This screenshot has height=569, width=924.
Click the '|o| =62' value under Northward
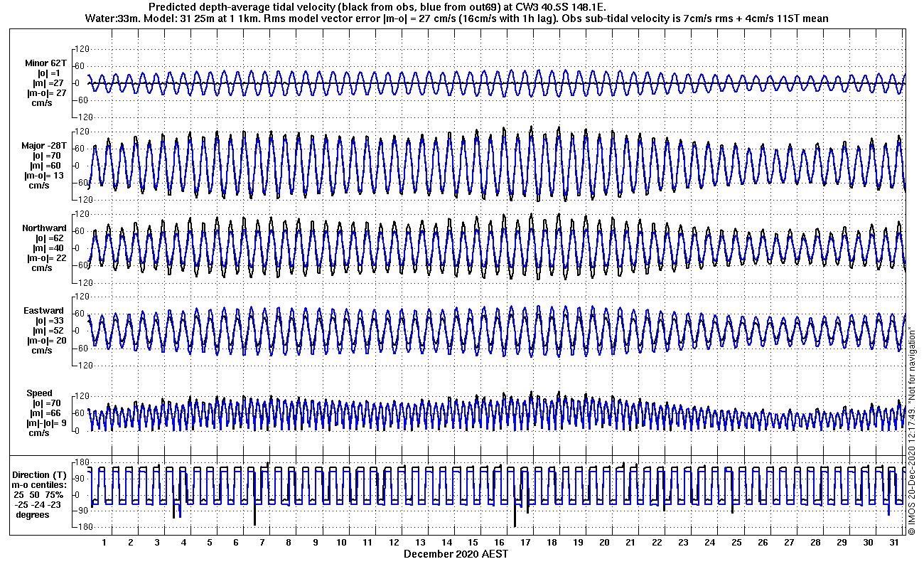[x=48, y=238]
